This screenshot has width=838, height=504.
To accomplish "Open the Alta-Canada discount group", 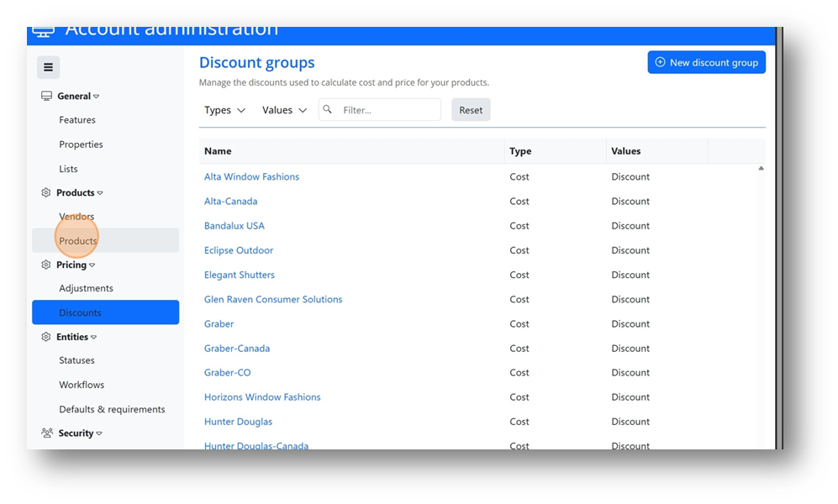I will pos(231,202).
